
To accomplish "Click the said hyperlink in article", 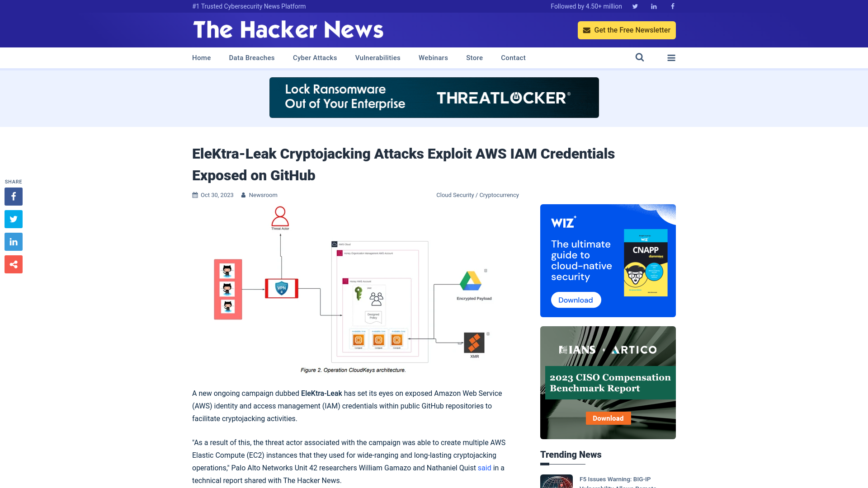I will [484, 468].
